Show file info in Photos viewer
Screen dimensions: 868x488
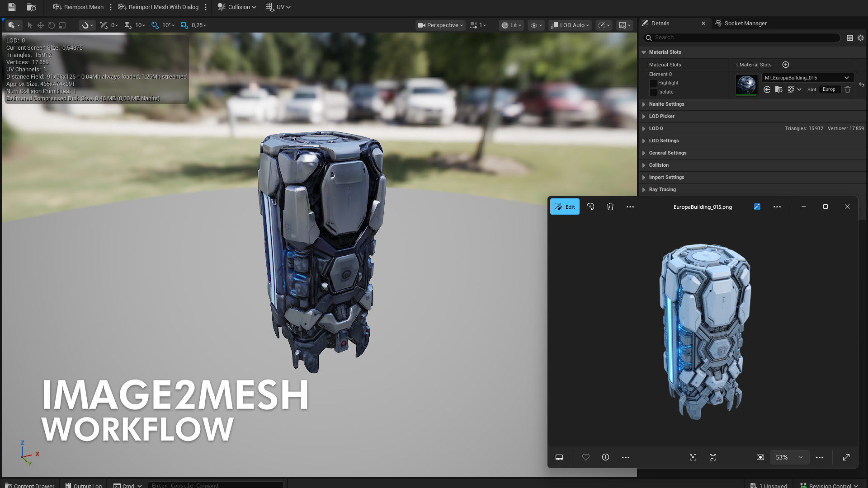click(605, 457)
